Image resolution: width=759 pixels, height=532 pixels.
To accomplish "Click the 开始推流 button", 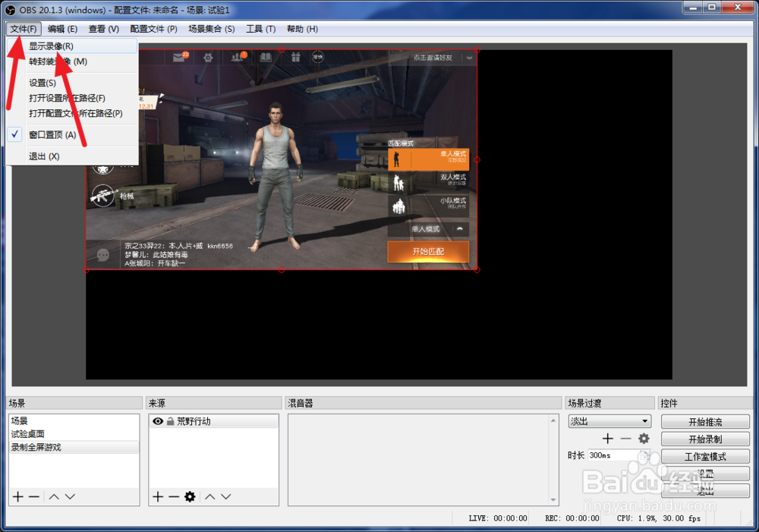I will pos(705,422).
